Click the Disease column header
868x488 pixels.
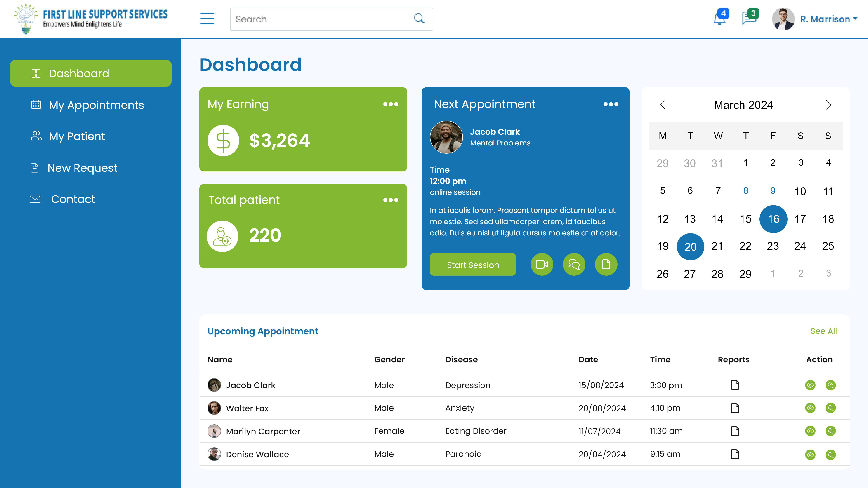click(461, 359)
